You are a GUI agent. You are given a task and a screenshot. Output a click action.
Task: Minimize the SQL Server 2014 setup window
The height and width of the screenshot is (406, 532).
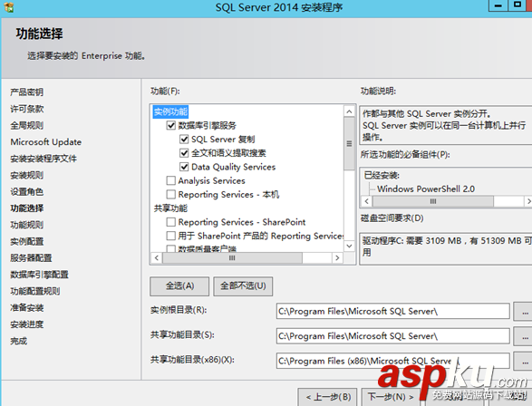[x=498, y=5]
